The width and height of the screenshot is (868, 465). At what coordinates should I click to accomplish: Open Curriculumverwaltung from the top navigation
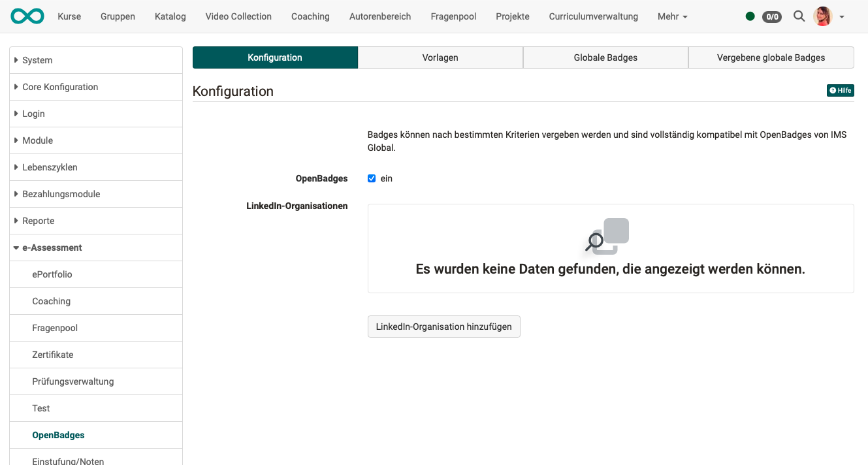593,16
